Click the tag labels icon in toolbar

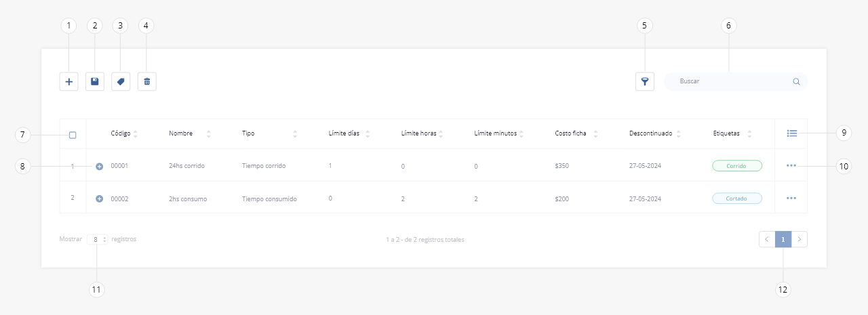pyautogui.click(x=121, y=82)
